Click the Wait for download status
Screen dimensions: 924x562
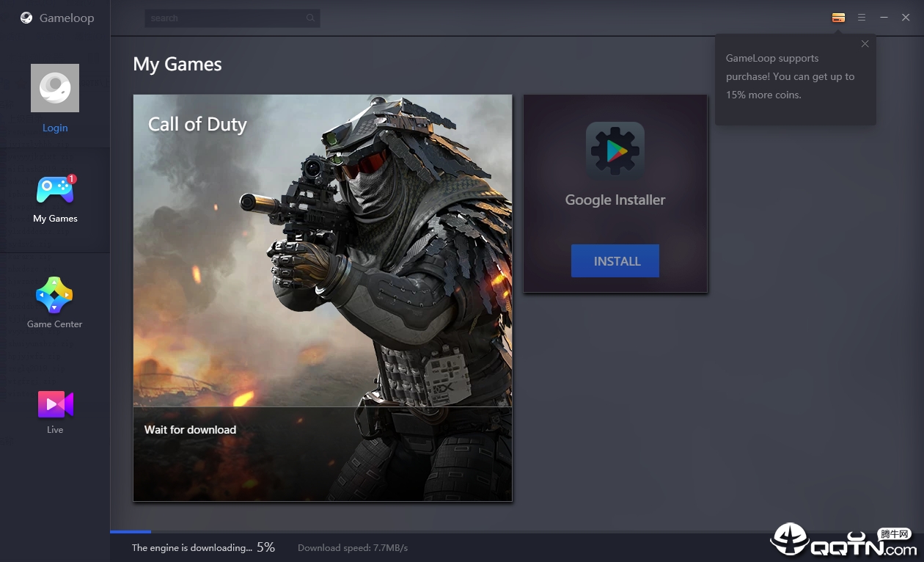190,430
